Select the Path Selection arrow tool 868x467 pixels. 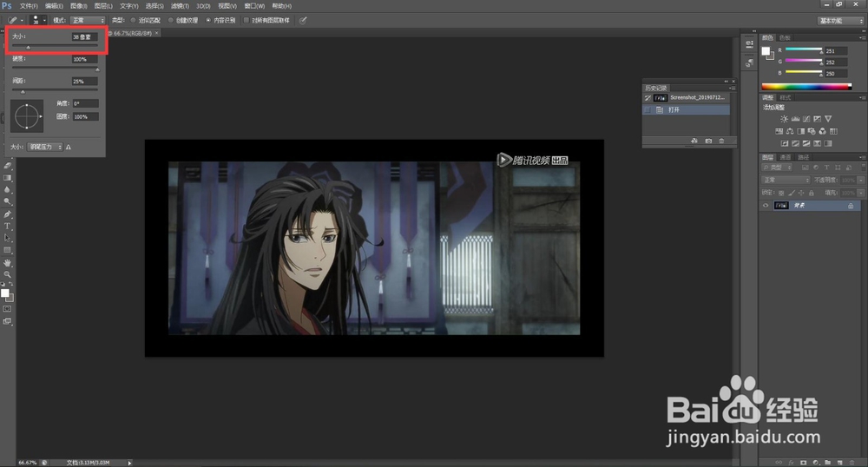tap(8, 238)
